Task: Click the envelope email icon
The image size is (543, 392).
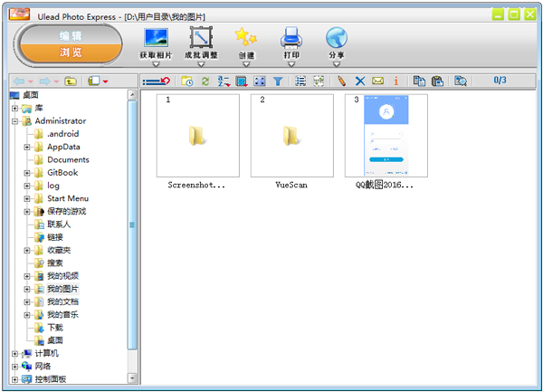Action: 377,81
